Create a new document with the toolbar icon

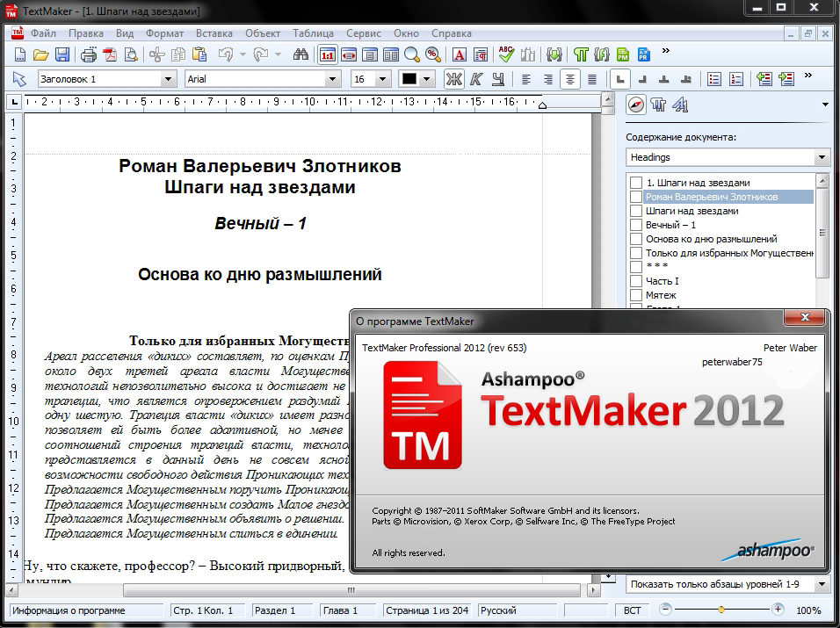tap(20, 54)
